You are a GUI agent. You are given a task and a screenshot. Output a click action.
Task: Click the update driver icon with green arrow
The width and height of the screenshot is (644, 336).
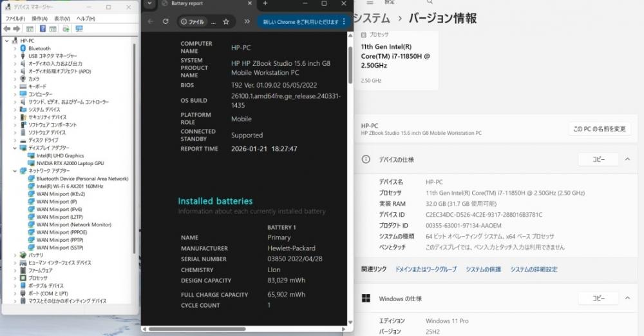[x=66, y=29]
